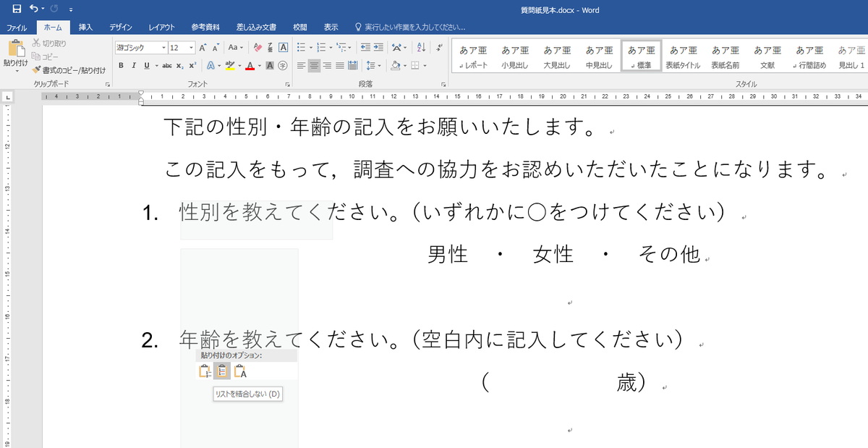Justify the paragraph text

point(340,65)
